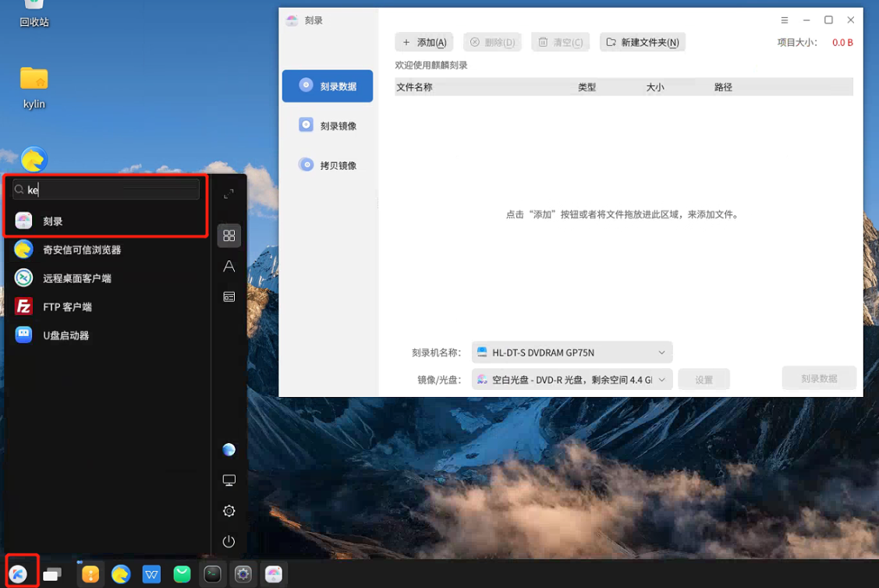879x588 pixels.
Task: Click the 设置 button
Action: [704, 380]
